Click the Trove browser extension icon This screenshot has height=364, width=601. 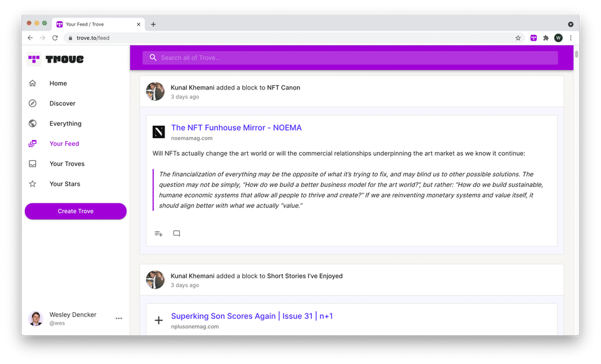pyautogui.click(x=533, y=38)
